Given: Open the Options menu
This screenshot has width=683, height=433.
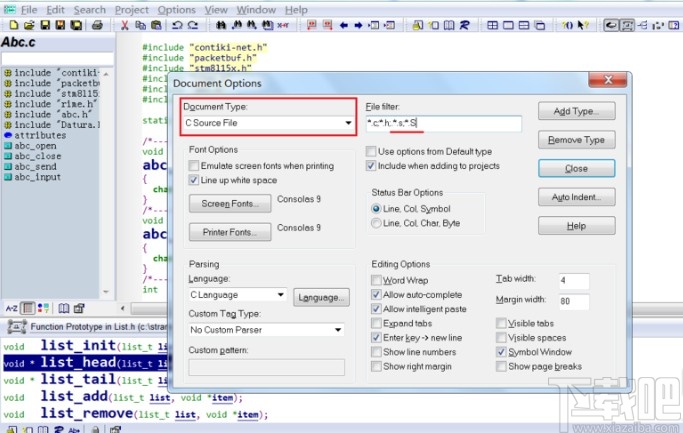Looking at the screenshot, I should tap(176, 10).
